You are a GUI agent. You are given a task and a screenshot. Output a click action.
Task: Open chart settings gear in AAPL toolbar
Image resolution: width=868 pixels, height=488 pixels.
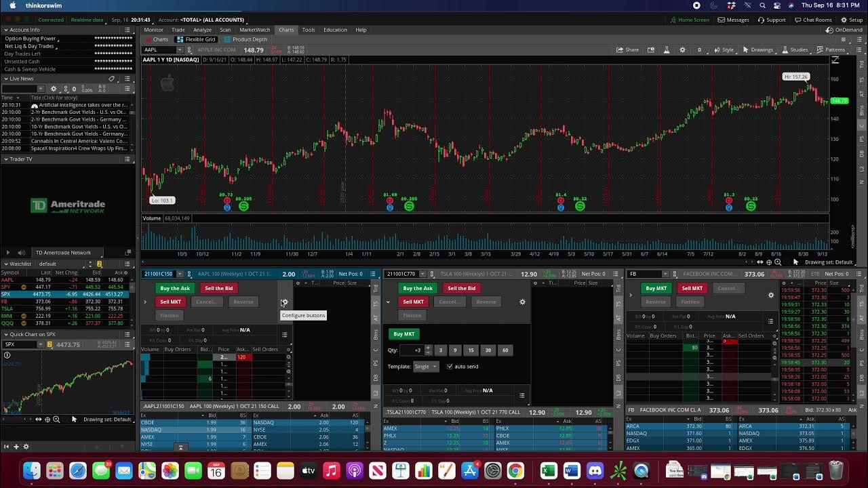click(x=682, y=49)
